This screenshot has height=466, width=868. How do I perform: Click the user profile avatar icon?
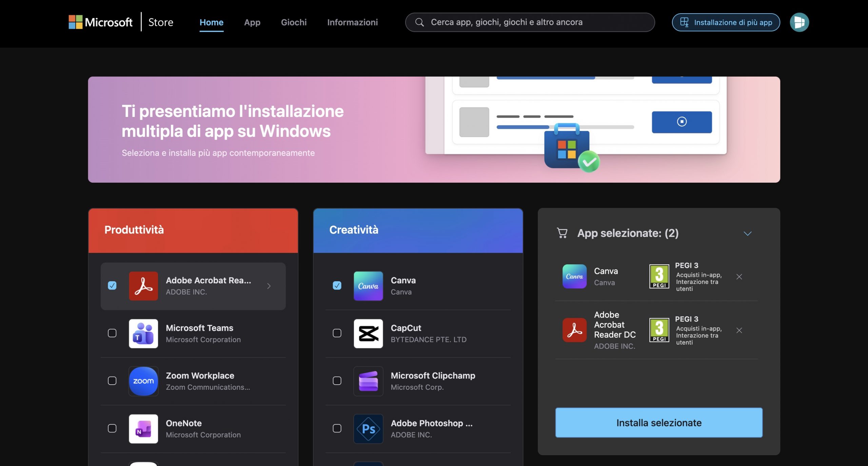pos(799,22)
